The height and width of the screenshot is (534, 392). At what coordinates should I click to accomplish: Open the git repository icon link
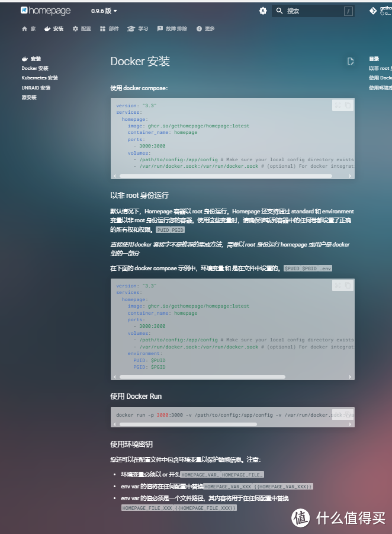373,11
